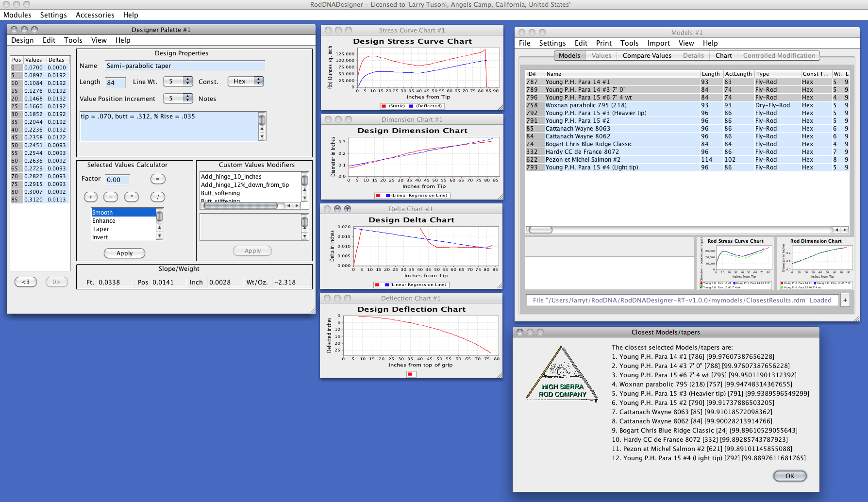Click the High Sierra Rod Company logo
This screenshot has width=868, height=502.
(562, 373)
